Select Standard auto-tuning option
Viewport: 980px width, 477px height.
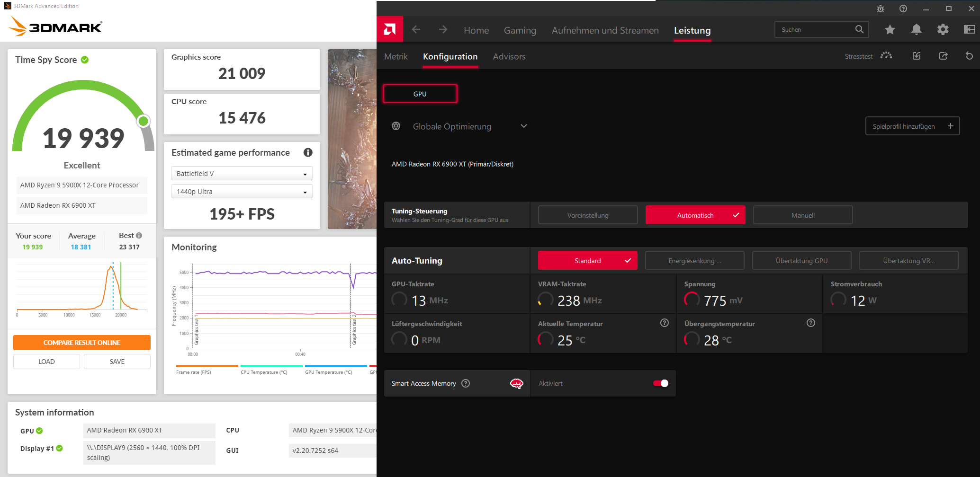(587, 261)
